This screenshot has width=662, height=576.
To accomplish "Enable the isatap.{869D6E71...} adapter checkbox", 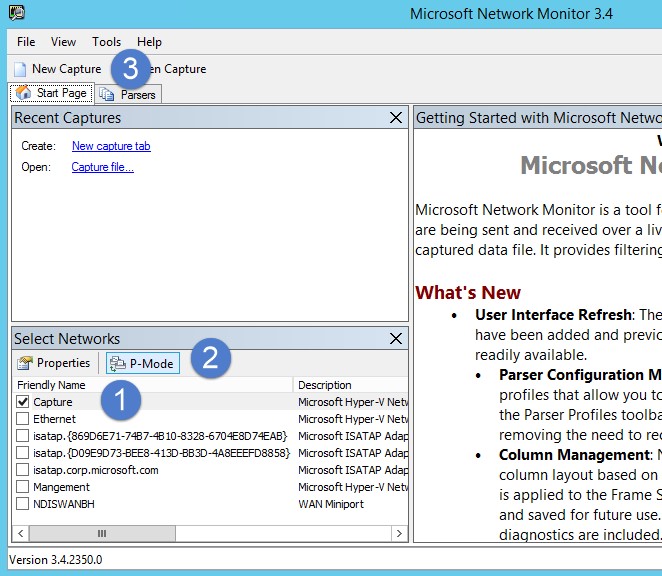I will point(22,435).
